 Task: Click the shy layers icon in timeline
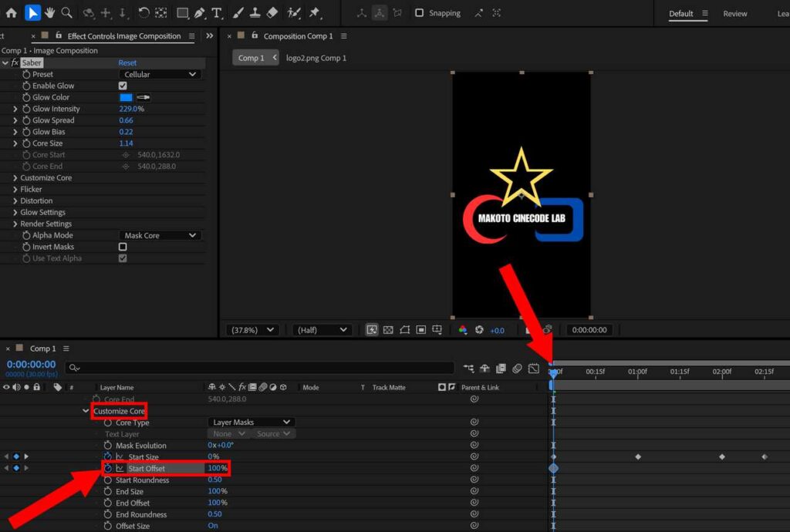[484, 369]
